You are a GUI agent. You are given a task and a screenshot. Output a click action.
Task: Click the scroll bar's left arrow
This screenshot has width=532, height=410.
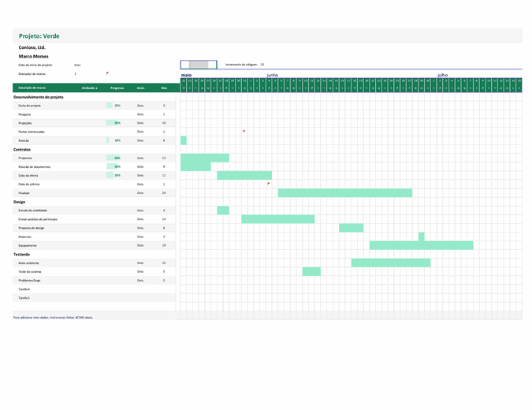[x=183, y=65]
